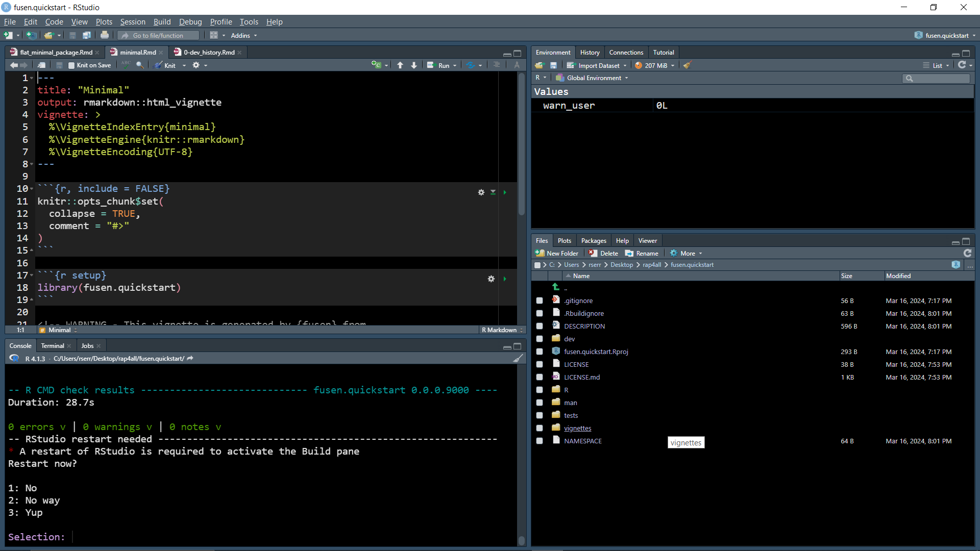Go to the previous chunk with up arrow
980x551 pixels.
[400, 65]
